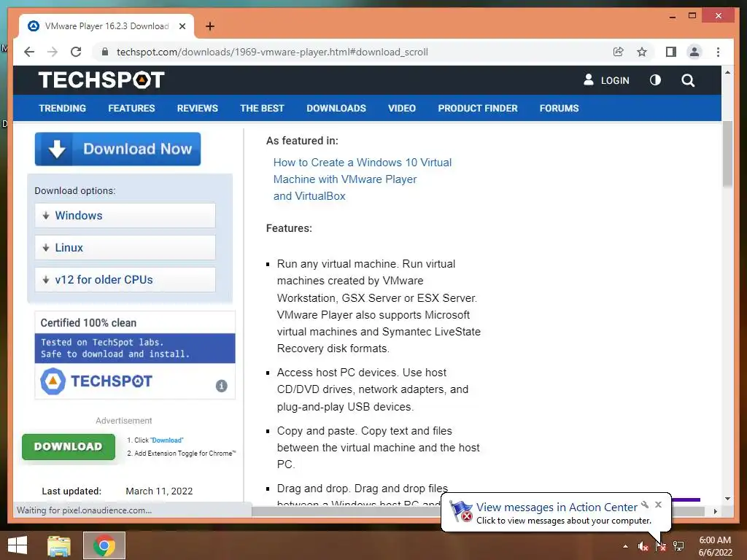Screen dimensions: 747x560
Task: Click the browser forward arrow
Action: point(53,52)
